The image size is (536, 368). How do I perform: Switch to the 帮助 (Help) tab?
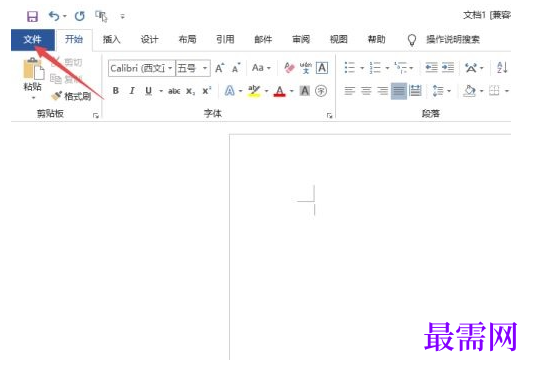376,40
